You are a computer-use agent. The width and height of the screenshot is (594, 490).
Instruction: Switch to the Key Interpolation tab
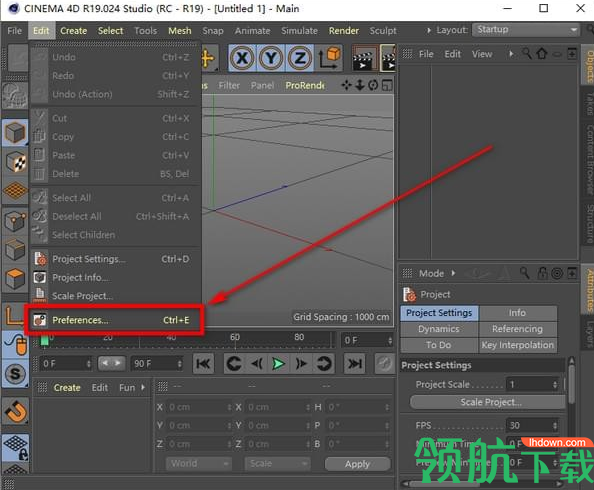[517, 345]
